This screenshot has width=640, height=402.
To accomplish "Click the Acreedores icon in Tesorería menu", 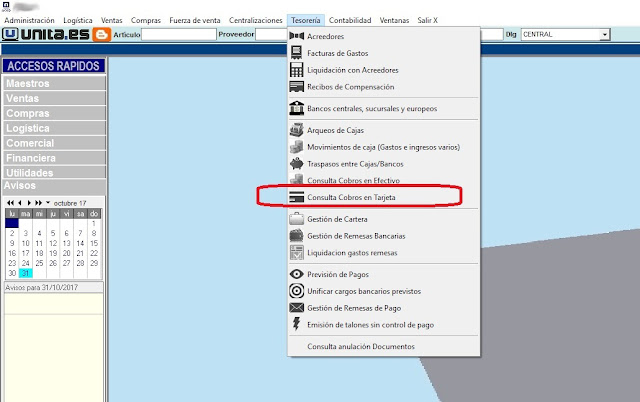I will tap(296, 36).
